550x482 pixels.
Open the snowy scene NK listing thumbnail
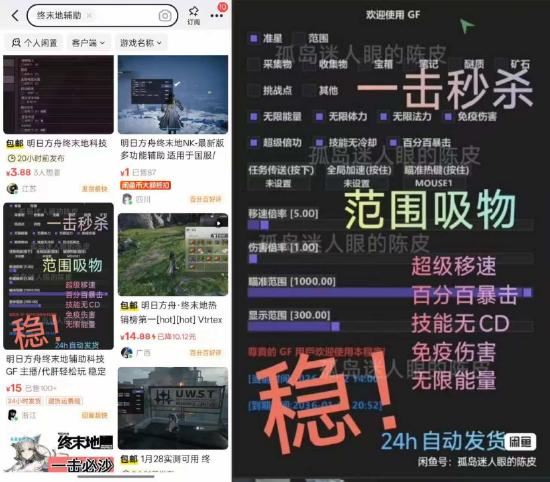click(173, 94)
